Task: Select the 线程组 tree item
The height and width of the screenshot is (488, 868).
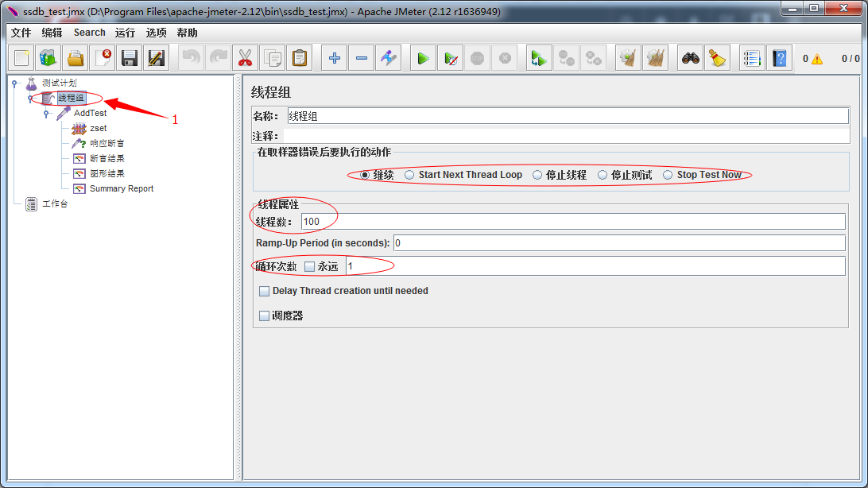Action: pyautogui.click(x=72, y=98)
